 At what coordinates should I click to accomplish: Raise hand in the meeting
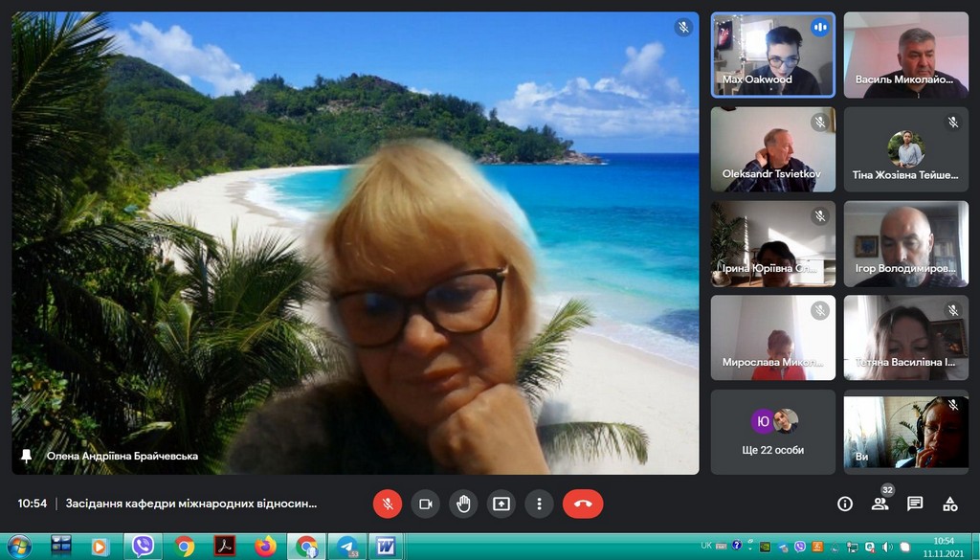pos(463,504)
